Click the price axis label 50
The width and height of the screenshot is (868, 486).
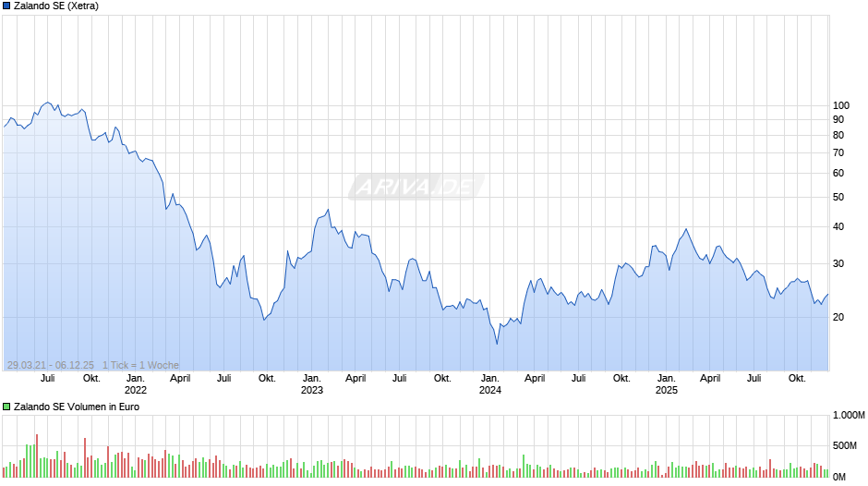[838, 198]
